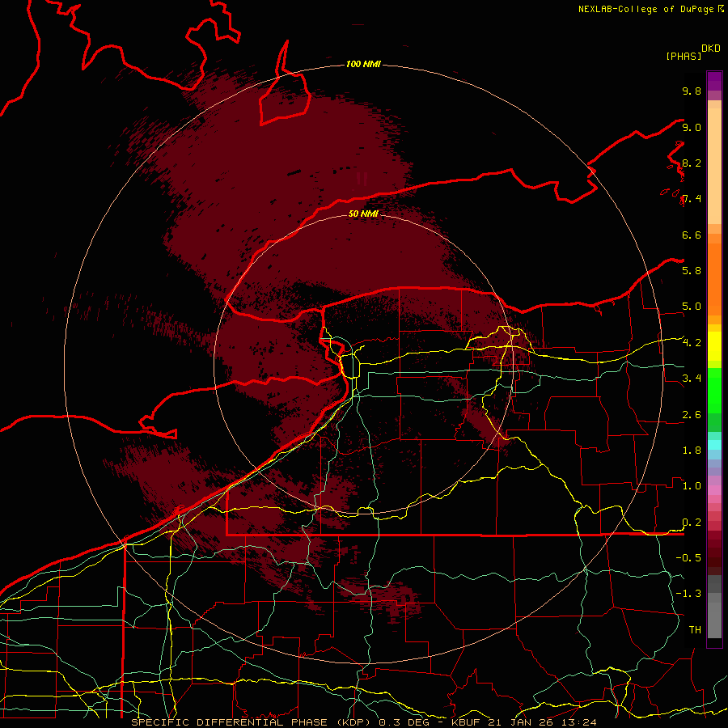Click the DKD label above the color scale
This screenshot has height=728, width=728.
tap(711, 49)
